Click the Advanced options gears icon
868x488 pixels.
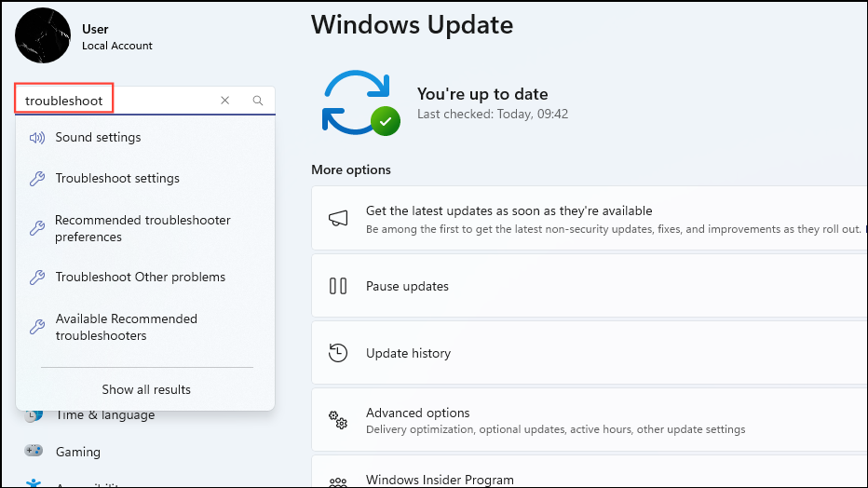click(338, 420)
